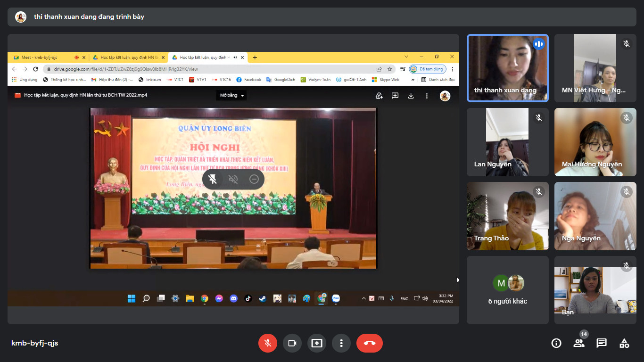Open the chat messages panel
This screenshot has height=362, width=644.
pyautogui.click(x=602, y=343)
